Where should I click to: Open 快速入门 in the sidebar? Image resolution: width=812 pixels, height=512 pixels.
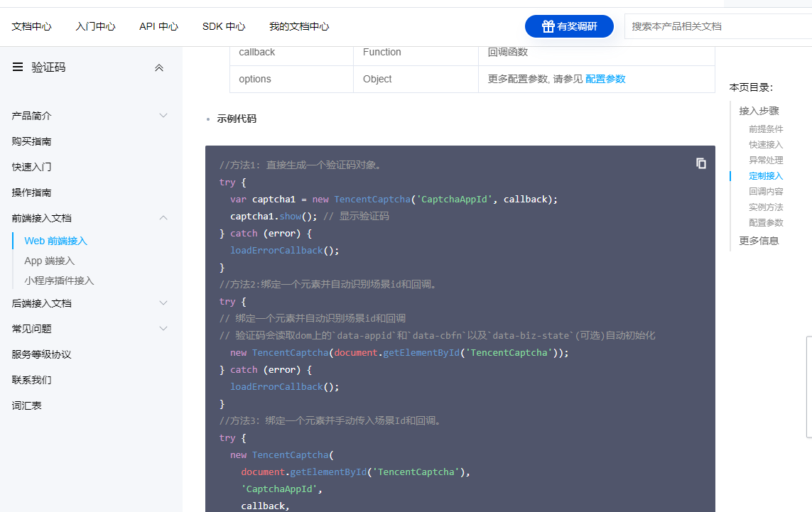(31, 167)
